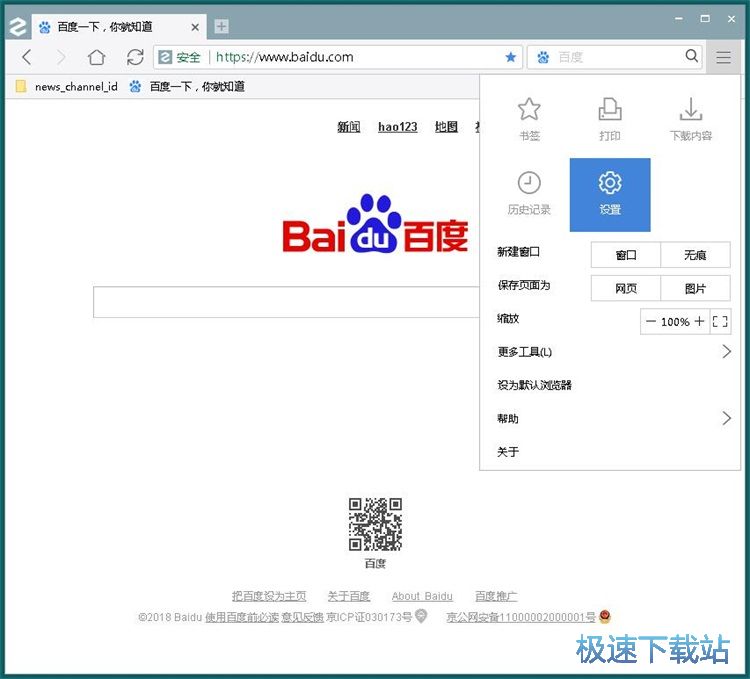The image size is (750, 679).
Task: Open the news_channel_id bookmark folder
Action: pyautogui.click(x=66, y=87)
